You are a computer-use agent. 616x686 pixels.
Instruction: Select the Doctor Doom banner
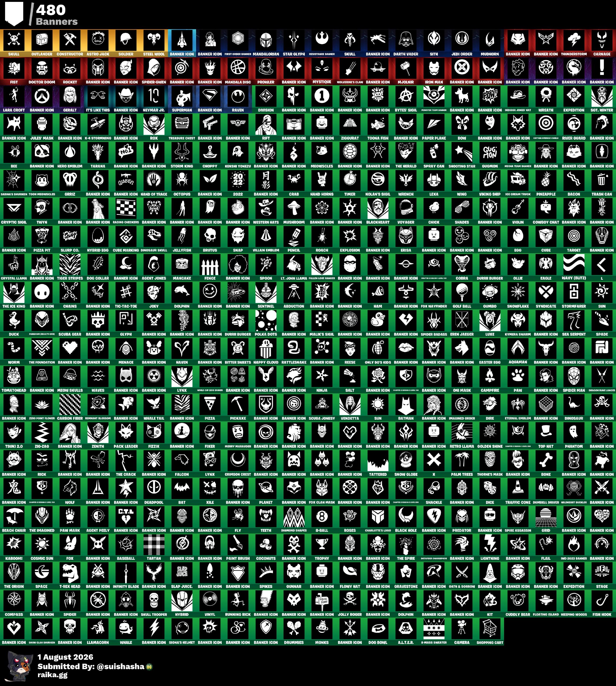coord(42,71)
